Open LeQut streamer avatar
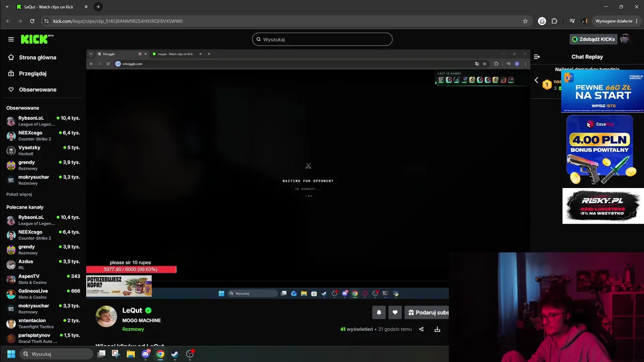Screen dimensions: 644x362 (x=106, y=316)
